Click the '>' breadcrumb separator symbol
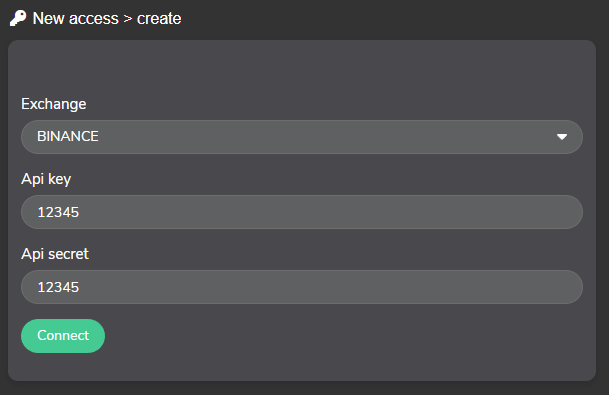The height and width of the screenshot is (395, 609). 128,19
